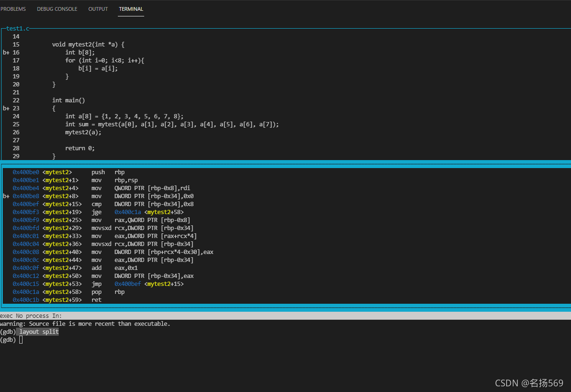Switch to the PROBLEMS tab

click(13, 9)
